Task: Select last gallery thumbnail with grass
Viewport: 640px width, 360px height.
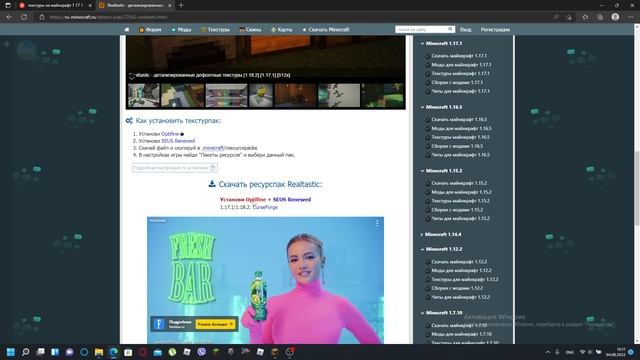Action: point(382,95)
